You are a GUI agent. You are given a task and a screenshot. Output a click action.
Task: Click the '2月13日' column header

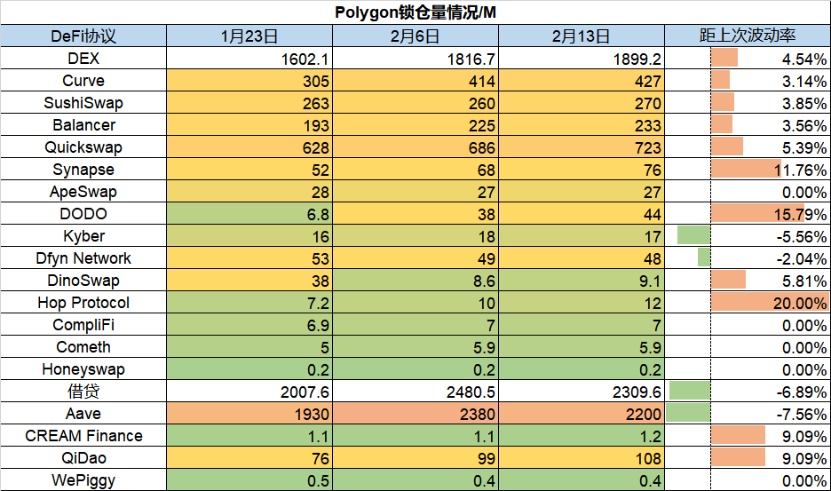pos(581,36)
